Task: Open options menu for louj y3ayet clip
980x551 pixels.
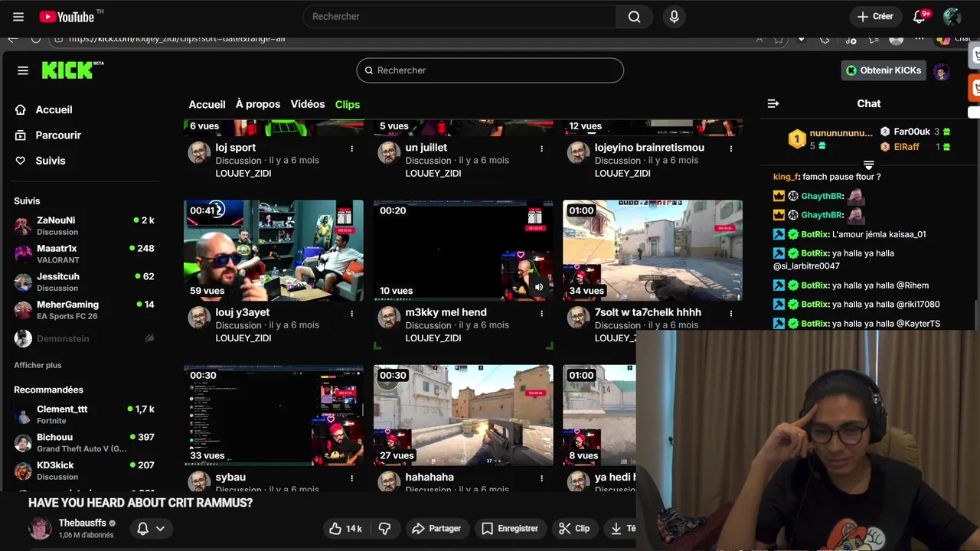Action: pos(352,313)
